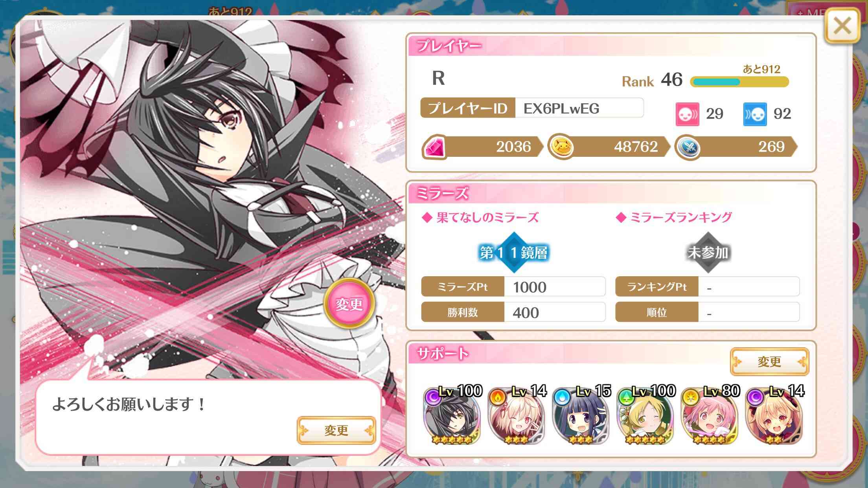Select the Lv 14 dark attribute blonde support
Viewport: 868px width, 488px height.
(x=775, y=416)
